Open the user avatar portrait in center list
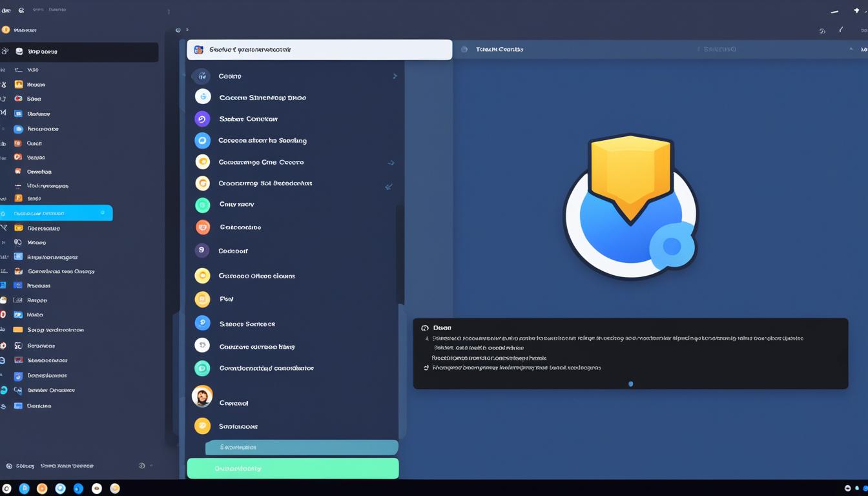 [x=202, y=396]
